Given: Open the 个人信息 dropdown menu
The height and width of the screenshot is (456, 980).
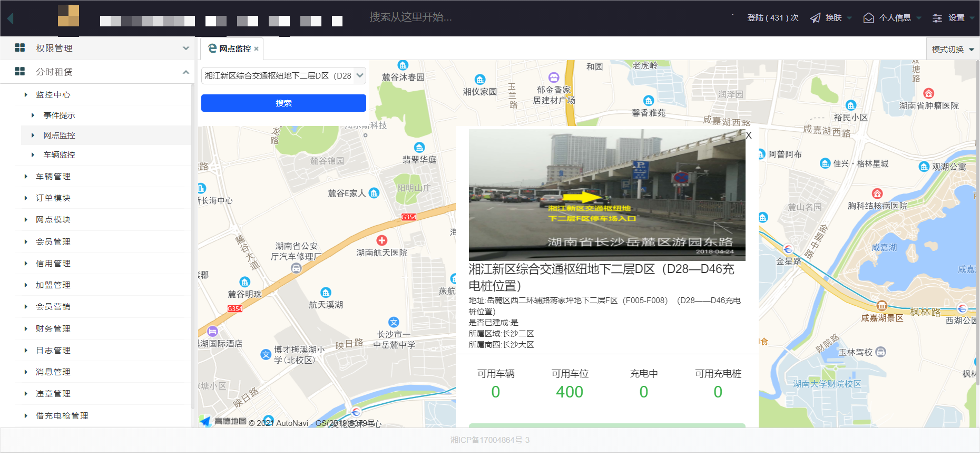Looking at the screenshot, I should 919,18.
